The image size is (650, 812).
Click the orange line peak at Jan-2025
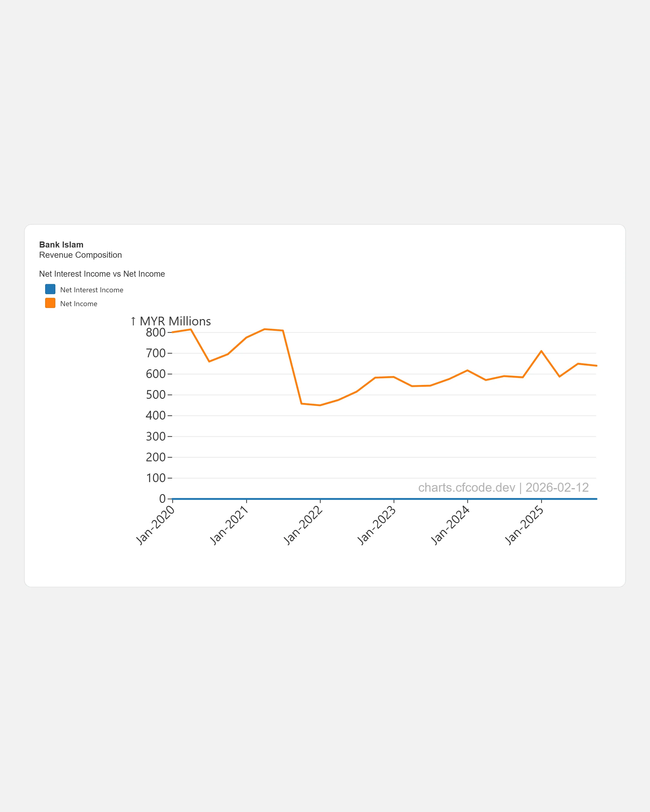pyautogui.click(x=541, y=351)
